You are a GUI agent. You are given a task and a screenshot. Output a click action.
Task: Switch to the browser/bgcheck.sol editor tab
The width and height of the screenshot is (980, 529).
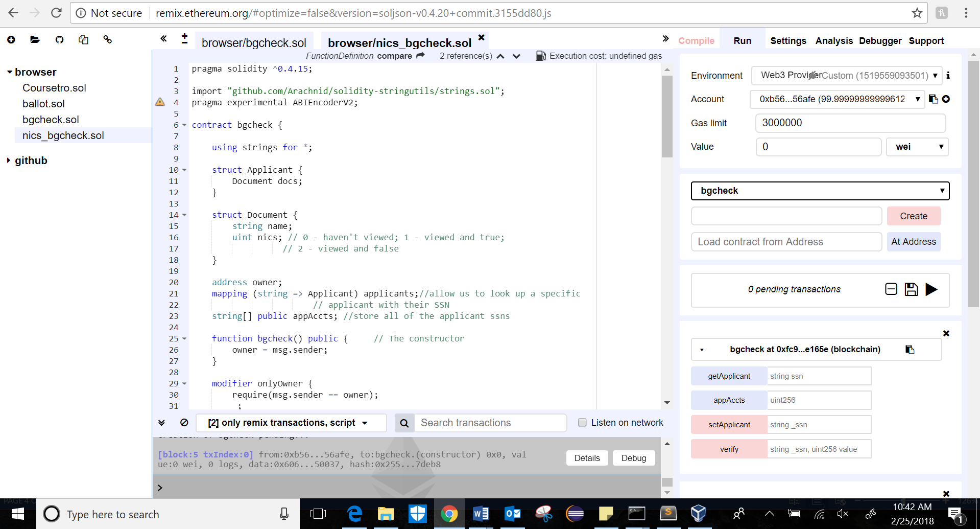(x=254, y=43)
